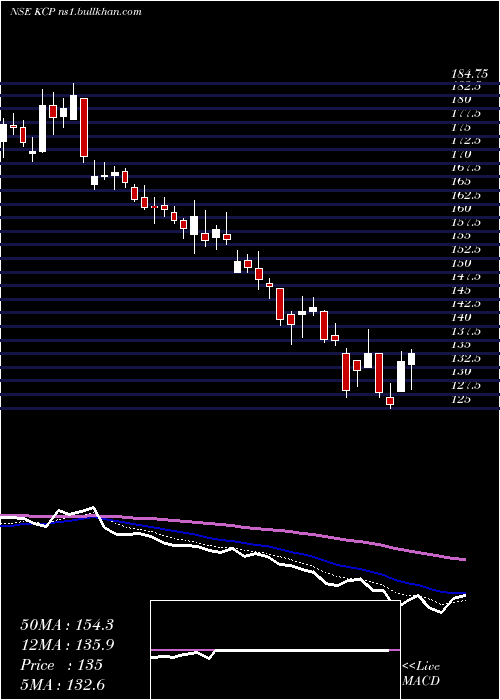Click the 147.5 price axis label
This screenshot has width=500, height=700.
pos(465,277)
